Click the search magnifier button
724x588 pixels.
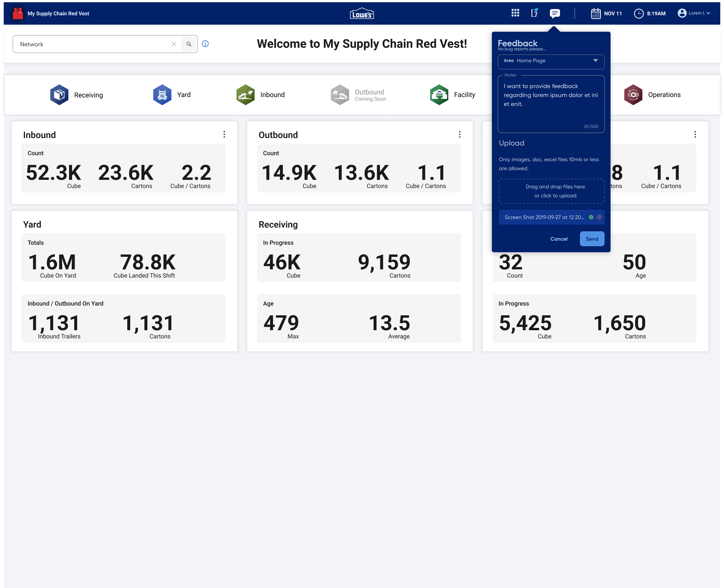coord(189,44)
